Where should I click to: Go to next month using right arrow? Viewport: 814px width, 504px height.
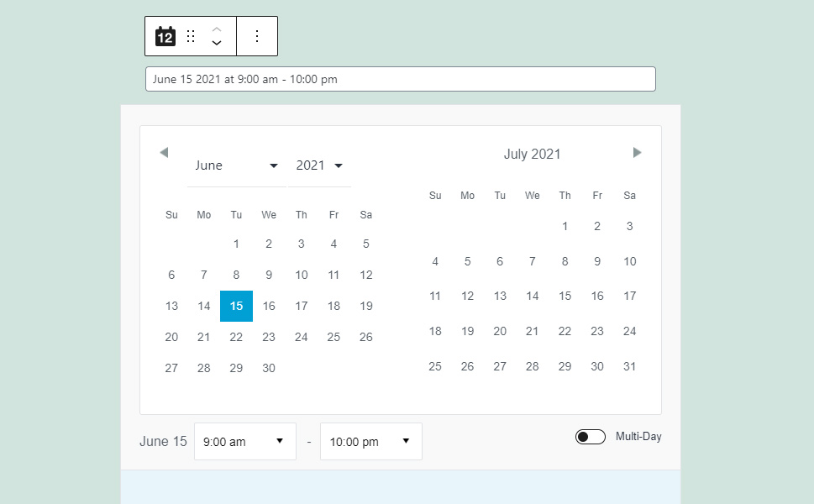click(x=637, y=152)
